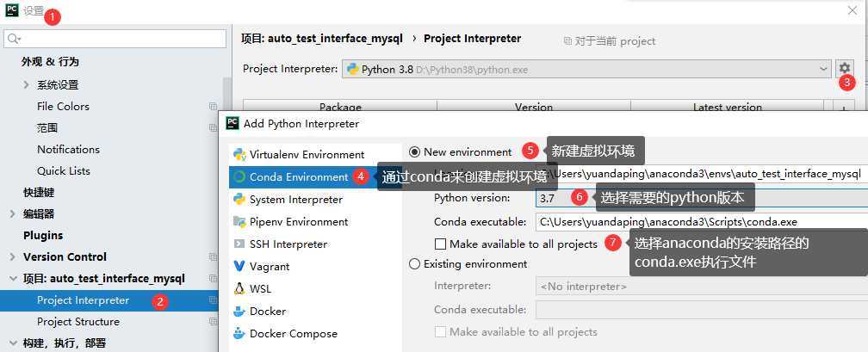Screen dimensions: 868x352
Task: Pick the WSL penguin icon
Action: [x=239, y=289]
